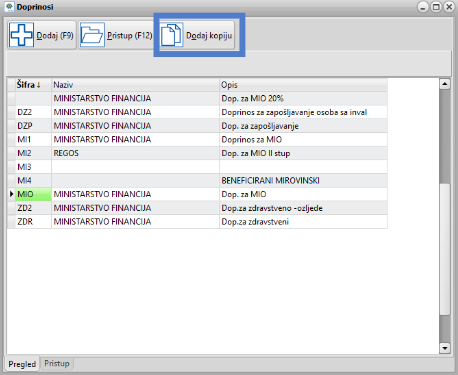Click the row indicator of the MIO row
Image resolution: width=458 pixels, height=375 pixels.
click(11, 194)
